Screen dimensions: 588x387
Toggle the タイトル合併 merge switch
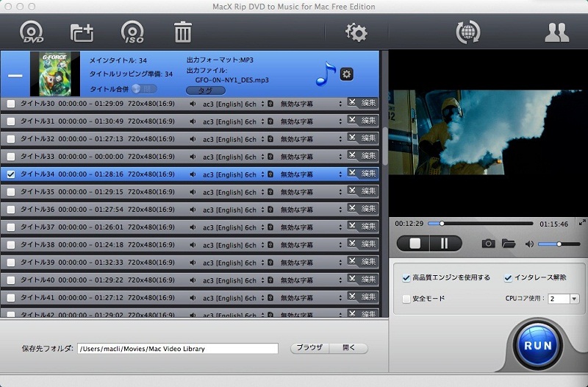(144, 89)
